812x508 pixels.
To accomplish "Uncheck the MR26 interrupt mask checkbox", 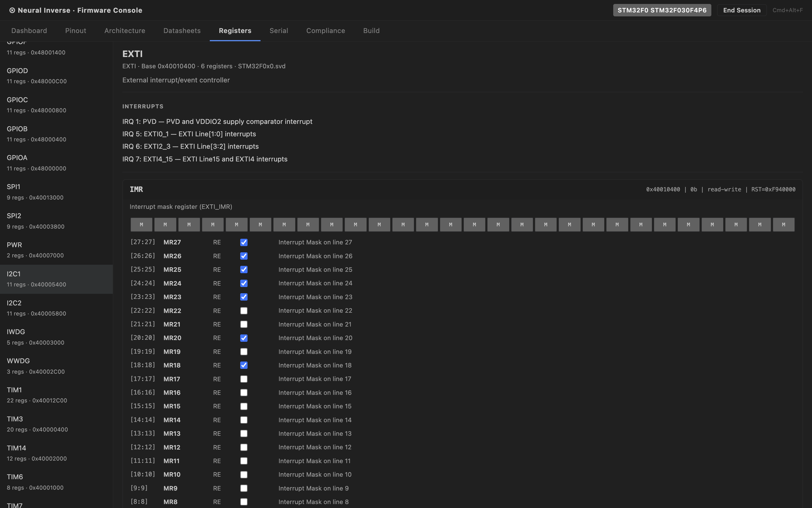I will pos(244,256).
